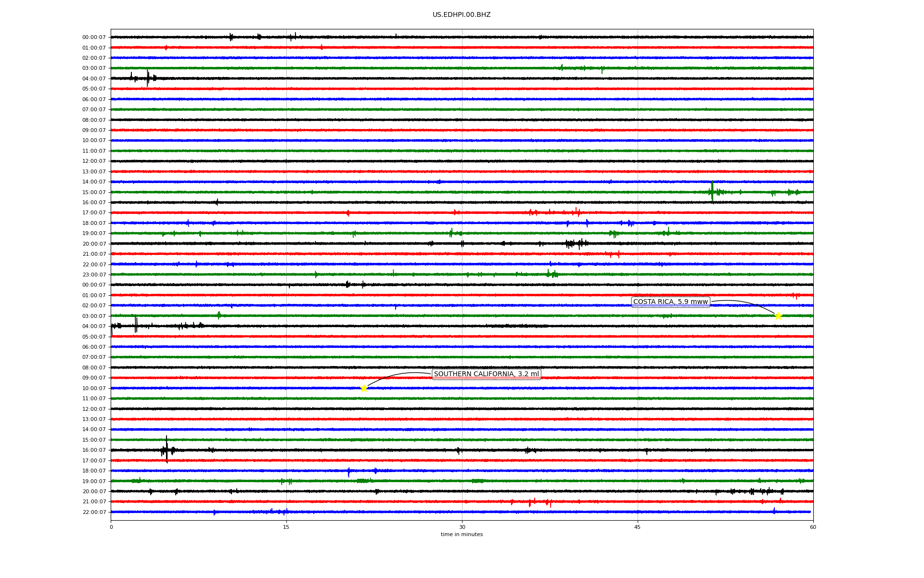Image resolution: width=924 pixels, height=578 pixels.
Task: Click the Costa Rica earthquake star marker
Action: tap(778, 316)
